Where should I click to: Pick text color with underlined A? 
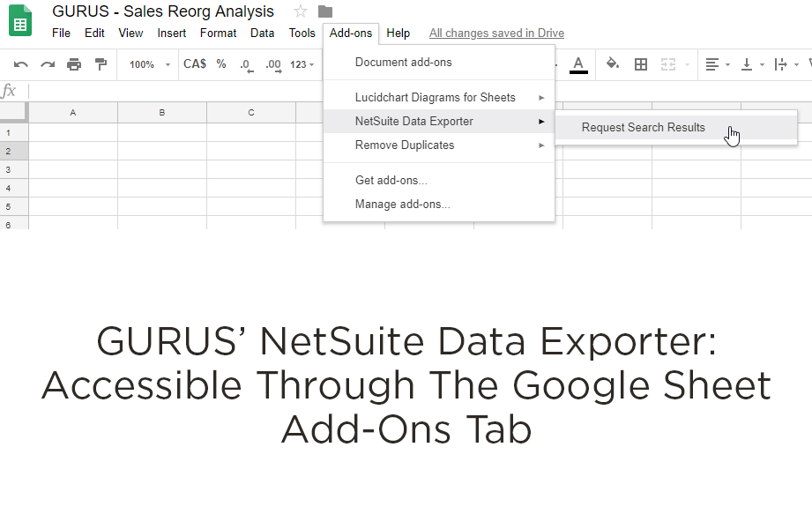coord(578,64)
